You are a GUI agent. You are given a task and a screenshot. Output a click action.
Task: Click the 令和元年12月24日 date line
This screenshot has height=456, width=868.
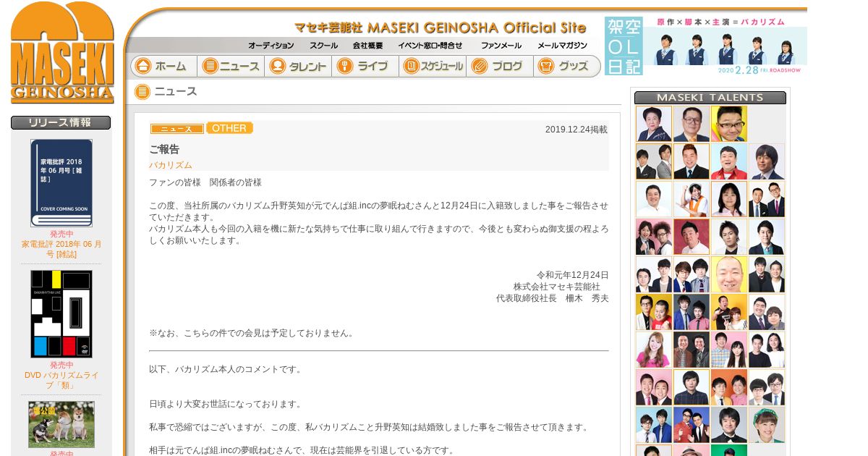(573, 275)
